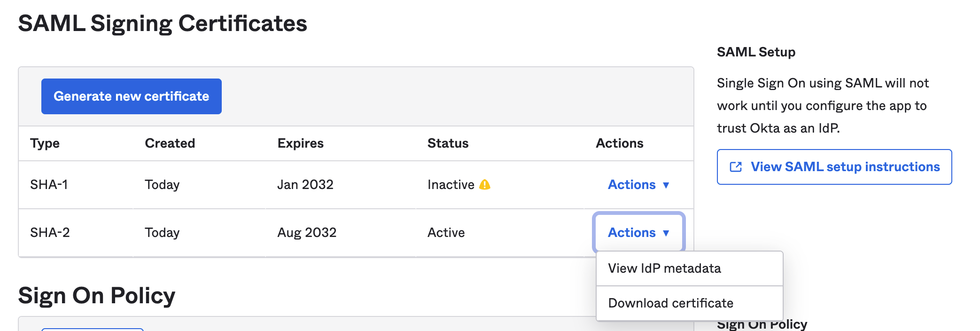
Task: Click the Type column header
Action: (x=45, y=143)
